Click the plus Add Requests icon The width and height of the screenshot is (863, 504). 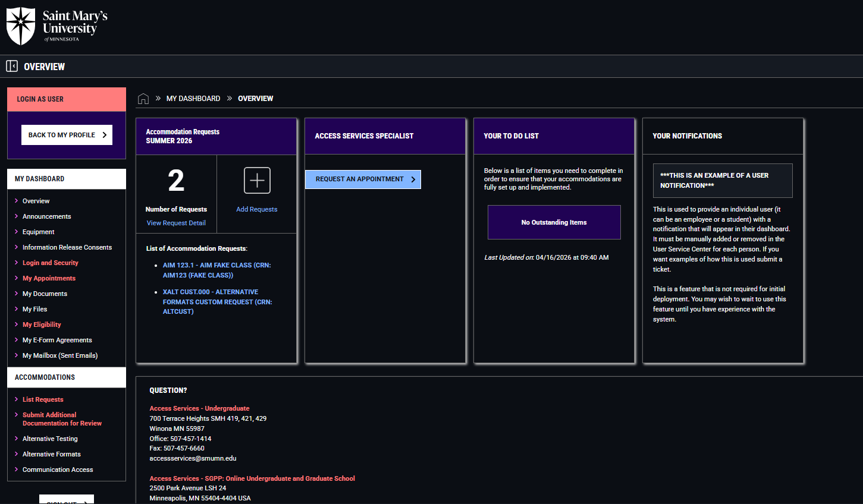click(257, 180)
